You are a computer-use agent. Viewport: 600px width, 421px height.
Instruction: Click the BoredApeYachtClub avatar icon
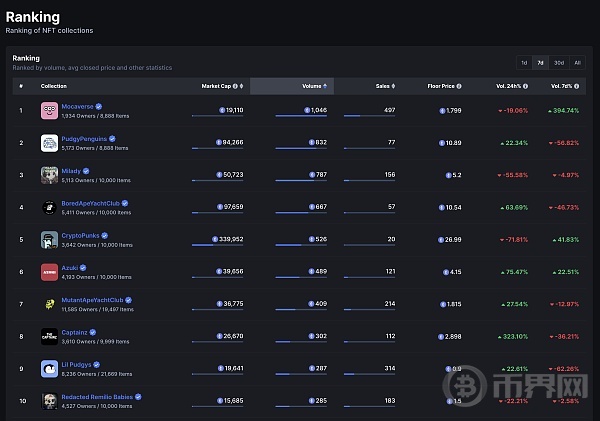(49, 207)
